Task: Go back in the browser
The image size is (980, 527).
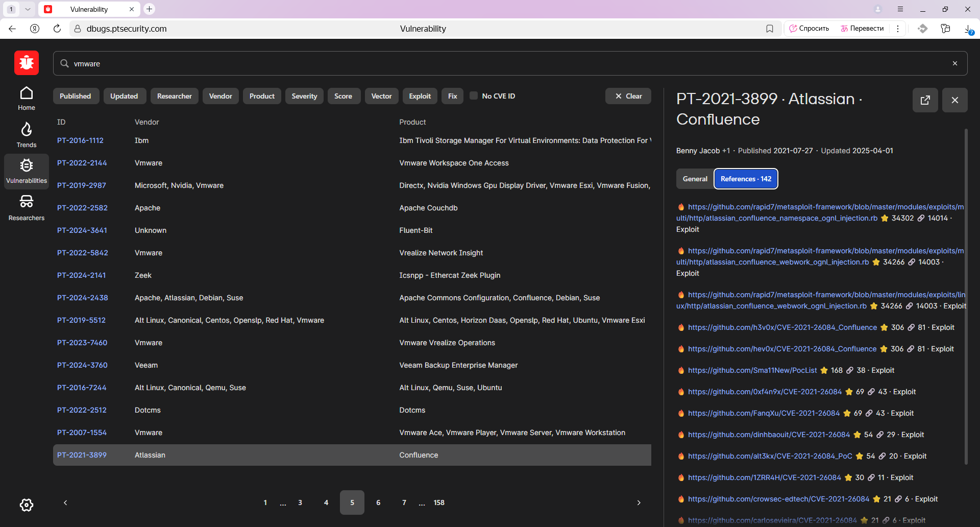Action: coord(12,29)
